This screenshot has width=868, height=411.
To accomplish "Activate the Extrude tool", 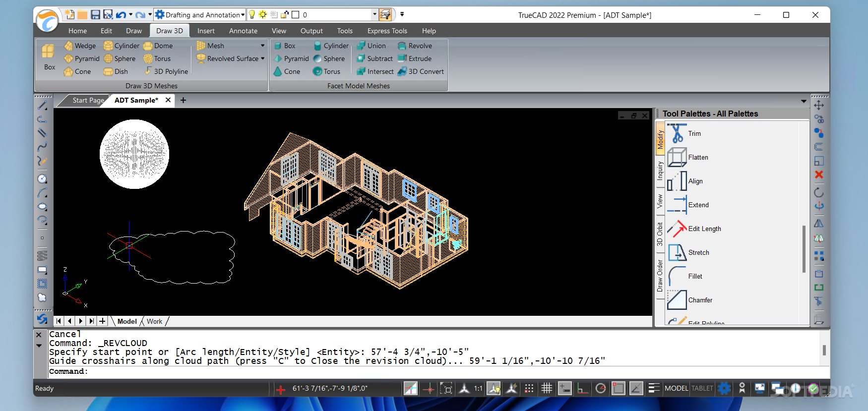I will [415, 59].
